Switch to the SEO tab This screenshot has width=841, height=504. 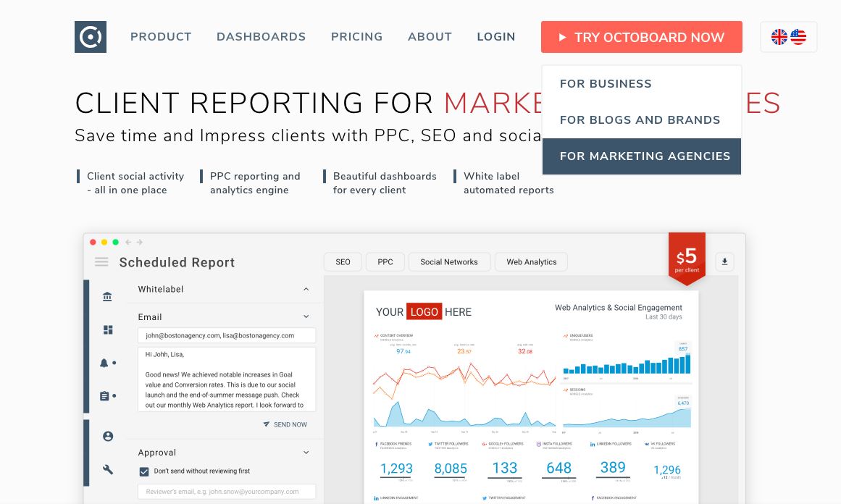click(343, 261)
